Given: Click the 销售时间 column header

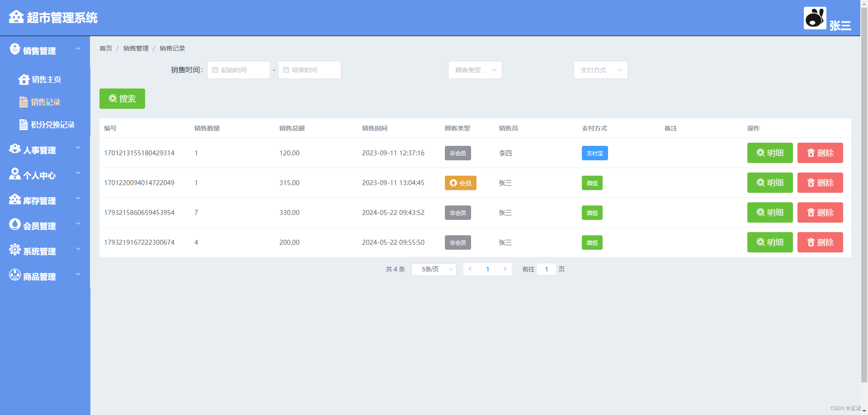Looking at the screenshot, I should point(375,128).
